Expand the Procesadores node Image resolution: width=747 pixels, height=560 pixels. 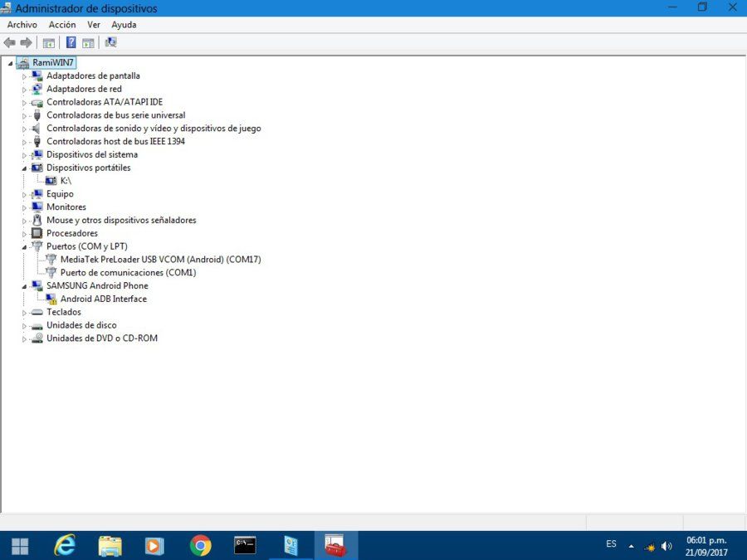pyautogui.click(x=24, y=234)
